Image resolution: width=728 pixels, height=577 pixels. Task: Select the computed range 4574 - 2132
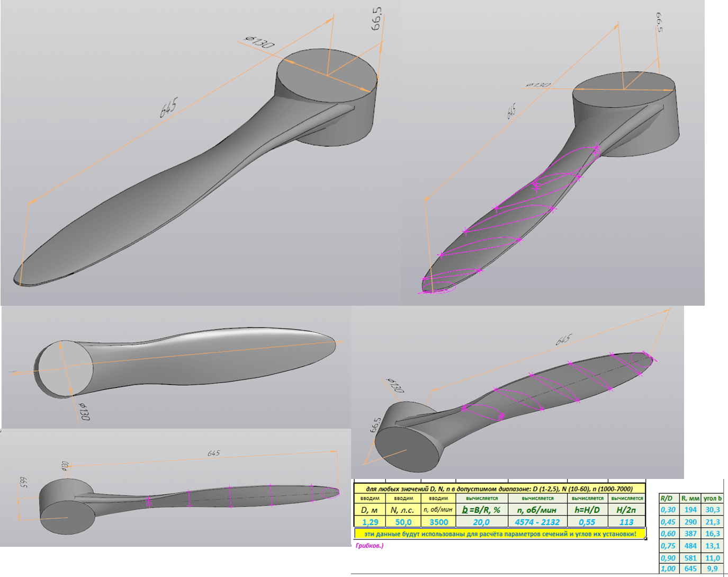(537, 522)
